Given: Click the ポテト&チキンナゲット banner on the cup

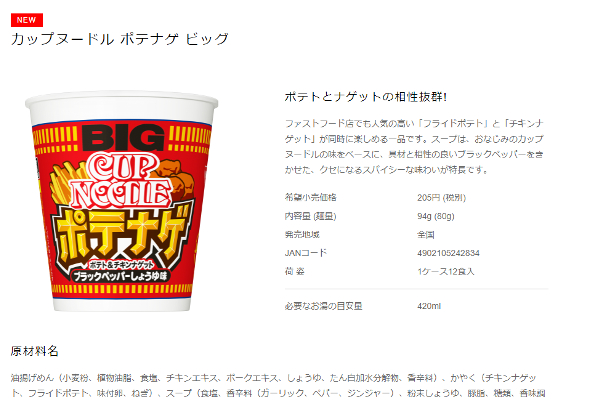Looking at the screenshot, I should click(121, 265).
